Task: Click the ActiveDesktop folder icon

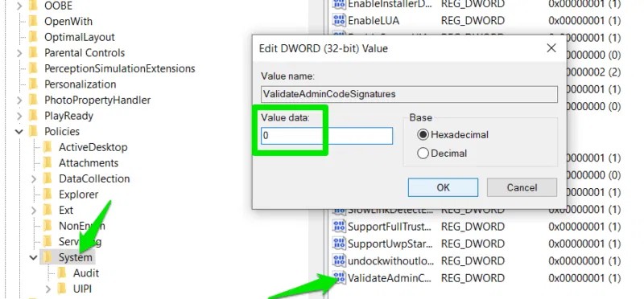Action: (47, 147)
